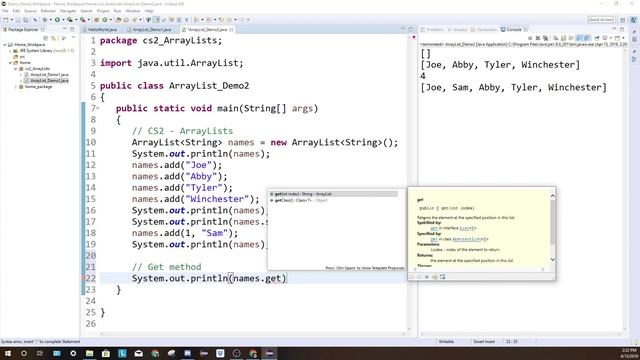640x360 pixels.
Task: Click the Javadoc popup scroll down arrow
Action: click(x=553, y=260)
